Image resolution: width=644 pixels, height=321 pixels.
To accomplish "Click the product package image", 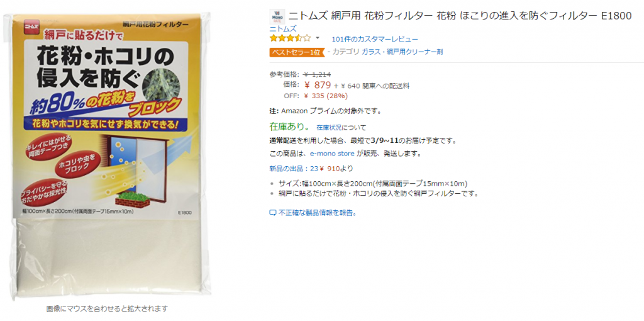I will click(x=107, y=154).
